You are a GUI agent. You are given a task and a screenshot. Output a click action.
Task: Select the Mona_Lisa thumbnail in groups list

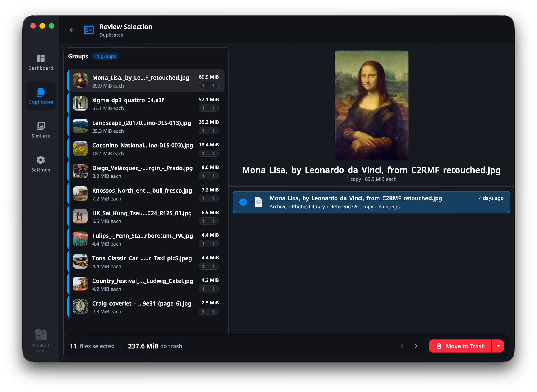tap(80, 81)
